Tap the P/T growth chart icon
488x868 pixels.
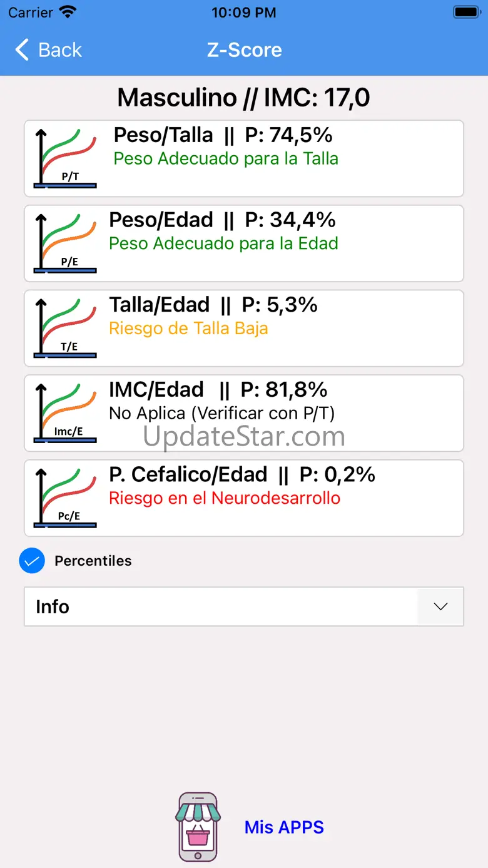click(x=65, y=158)
